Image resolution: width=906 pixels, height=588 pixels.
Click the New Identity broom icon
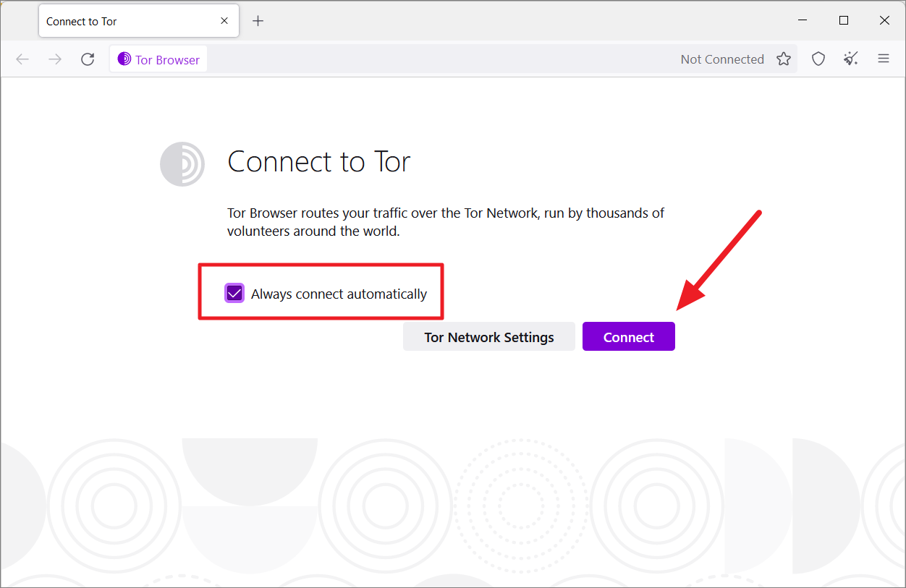851,59
